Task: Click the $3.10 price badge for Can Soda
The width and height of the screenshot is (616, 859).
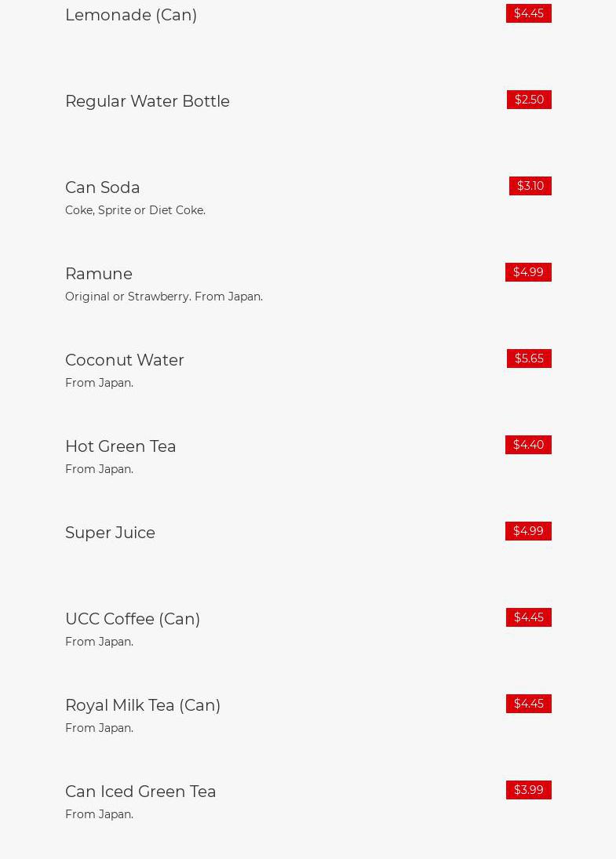Action: 530,186
